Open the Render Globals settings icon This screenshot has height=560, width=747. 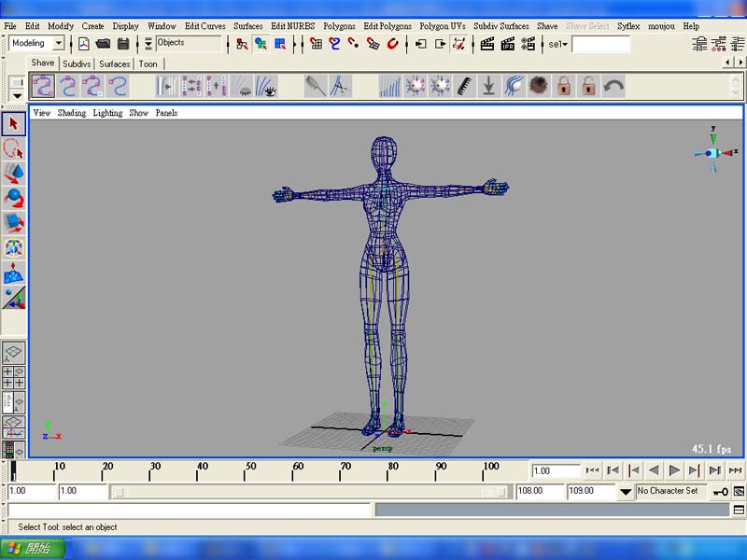(x=528, y=44)
